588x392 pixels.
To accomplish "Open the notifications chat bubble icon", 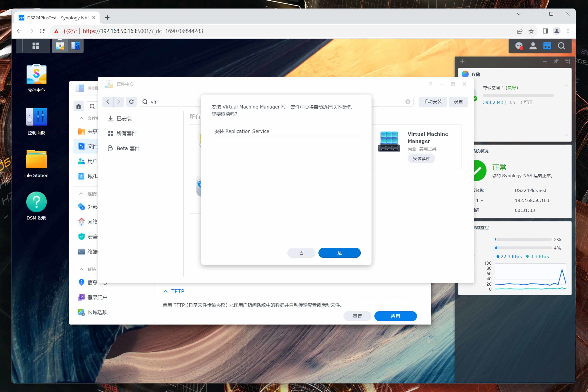I will 519,46.
